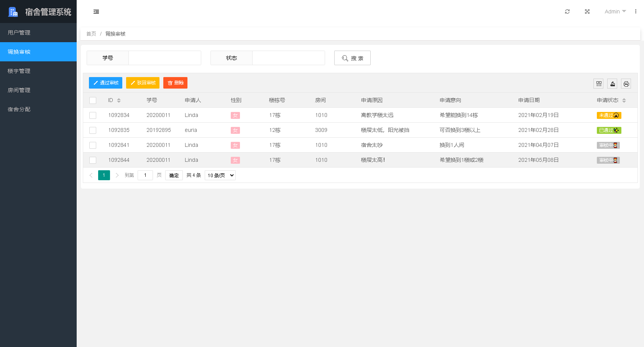
Task: Toggle the sidebar collapse icon
Action: tap(96, 12)
